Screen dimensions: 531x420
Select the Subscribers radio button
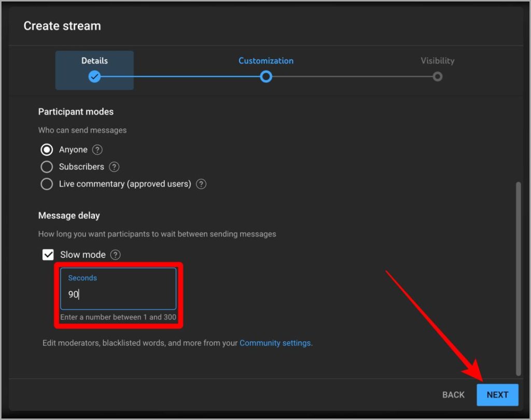click(47, 166)
